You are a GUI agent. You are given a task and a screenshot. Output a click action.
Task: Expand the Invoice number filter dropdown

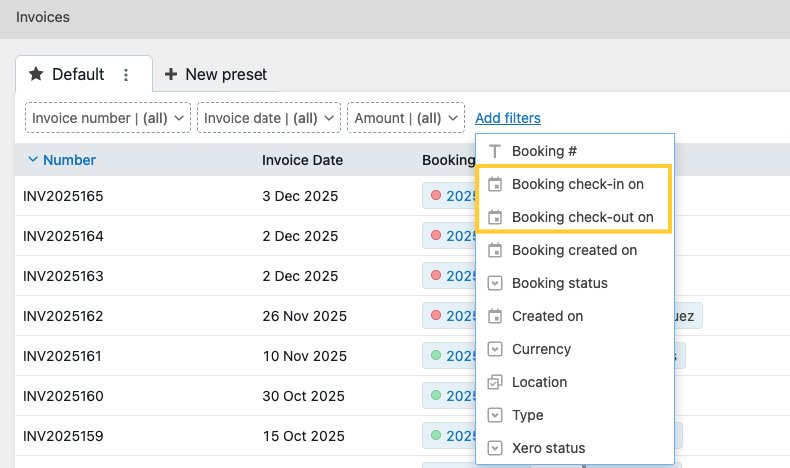click(x=108, y=118)
